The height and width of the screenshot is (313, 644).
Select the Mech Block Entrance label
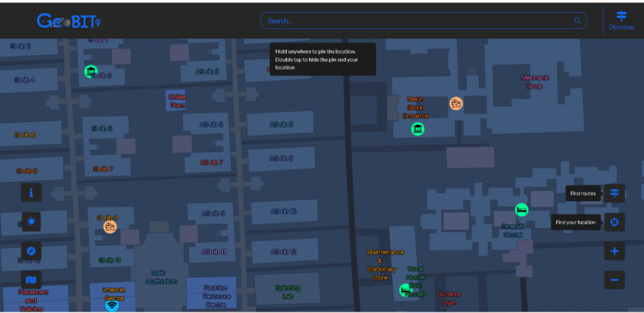tap(415, 108)
